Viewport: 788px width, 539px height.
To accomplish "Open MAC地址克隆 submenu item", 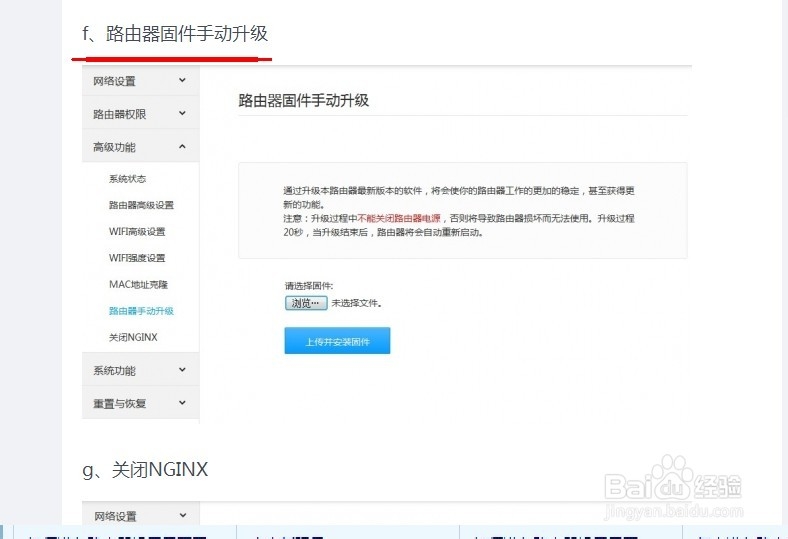I will point(138,284).
